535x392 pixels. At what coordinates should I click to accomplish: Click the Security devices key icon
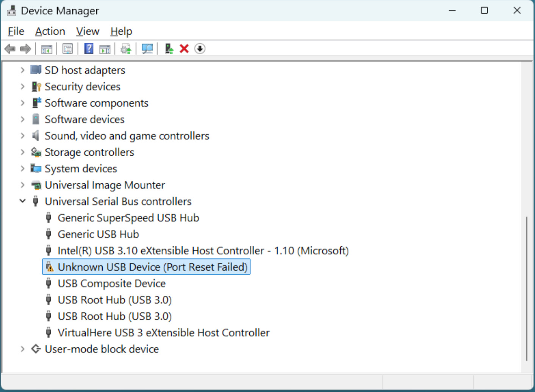click(x=36, y=86)
